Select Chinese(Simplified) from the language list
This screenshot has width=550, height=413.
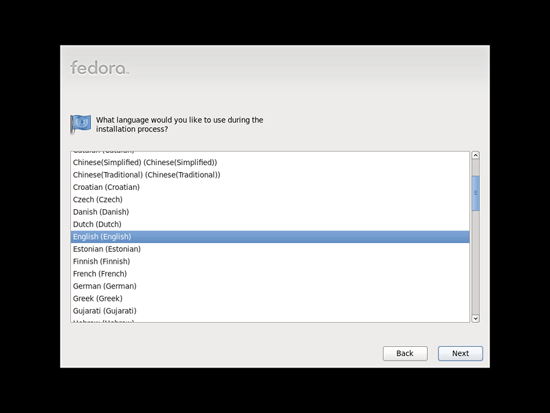(x=270, y=162)
